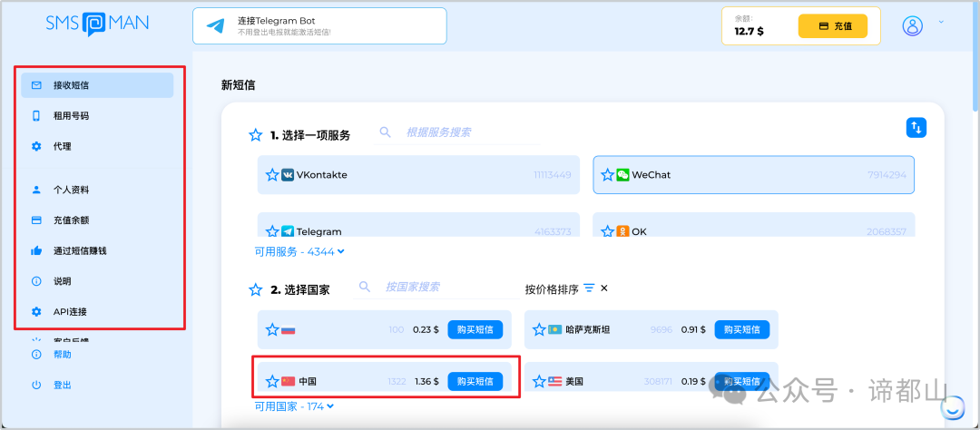This screenshot has height=430, width=980.
Task: Click the price sort filter icon
Action: click(x=589, y=288)
